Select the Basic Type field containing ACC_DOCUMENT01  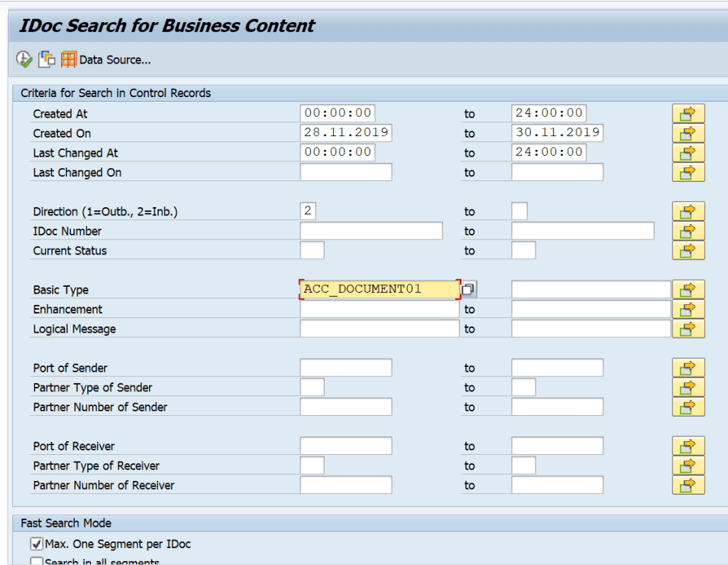378,289
